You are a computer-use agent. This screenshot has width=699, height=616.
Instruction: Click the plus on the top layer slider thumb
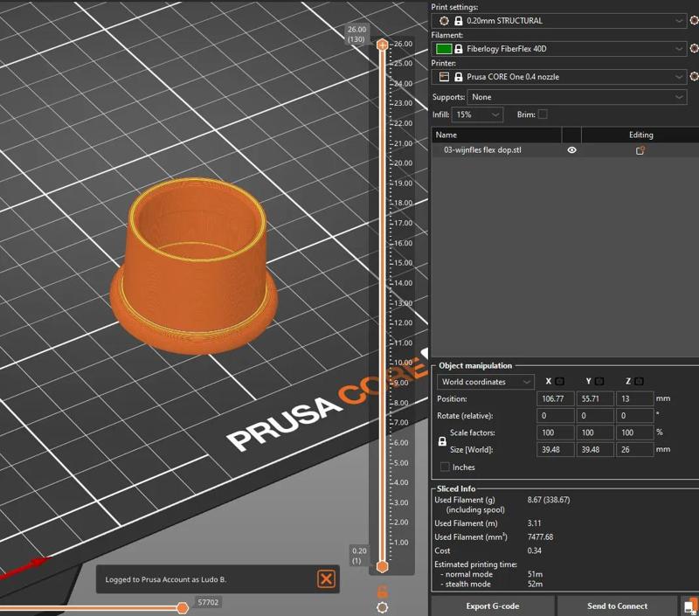click(382, 45)
